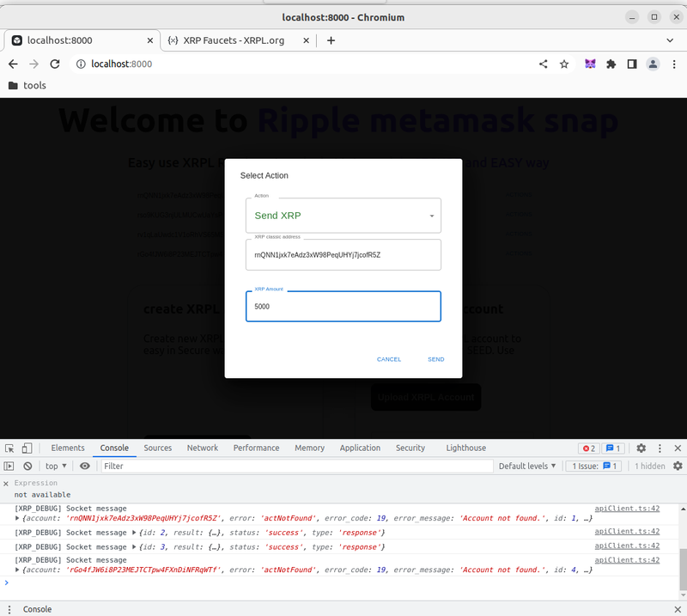The image size is (687, 616).
Task: Open the Lighthouse tab
Action: 466,448
